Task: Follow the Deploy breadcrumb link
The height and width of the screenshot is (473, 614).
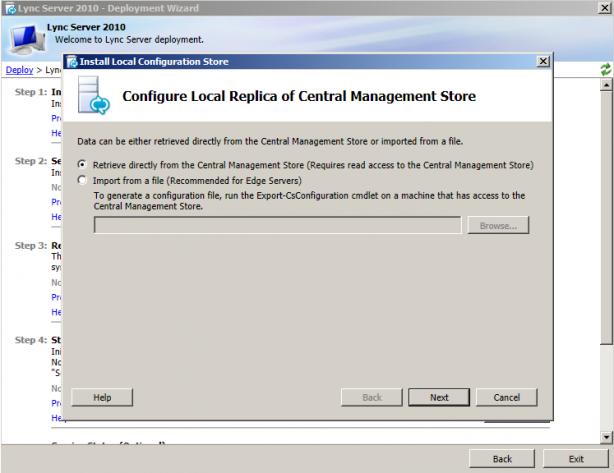Action: pyautogui.click(x=19, y=70)
